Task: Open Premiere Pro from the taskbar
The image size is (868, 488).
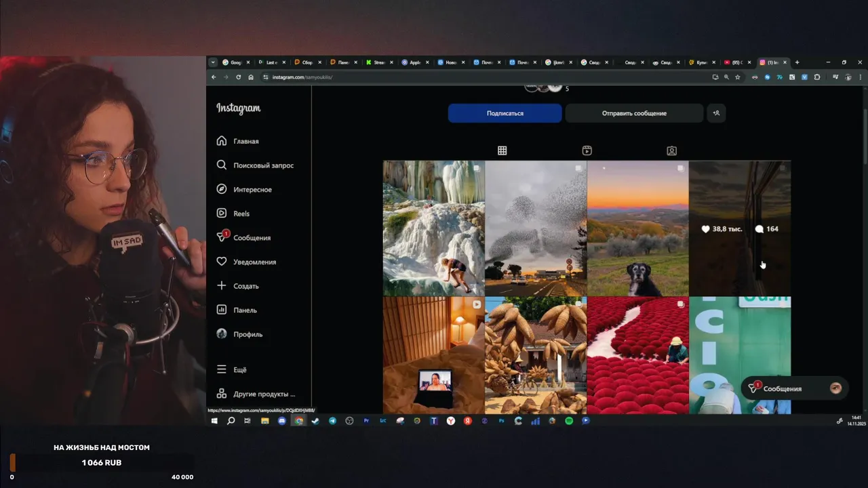Action: point(366,421)
